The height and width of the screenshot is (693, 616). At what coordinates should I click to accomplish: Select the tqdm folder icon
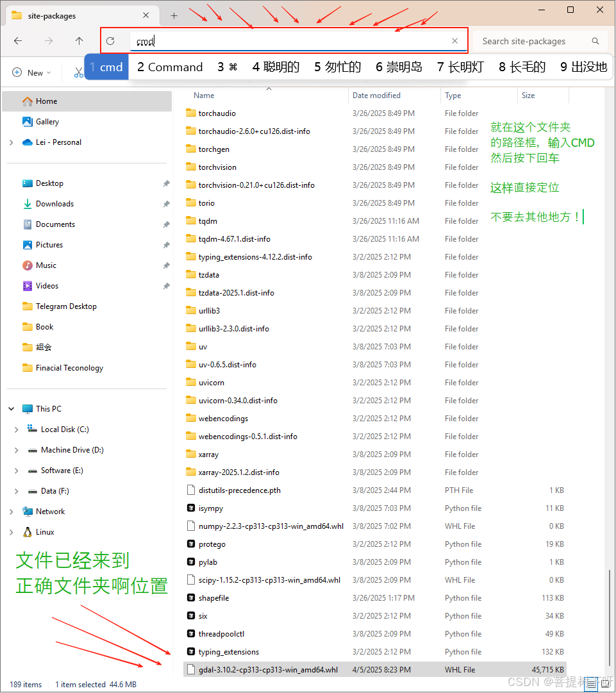pyautogui.click(x=191, y=221)
